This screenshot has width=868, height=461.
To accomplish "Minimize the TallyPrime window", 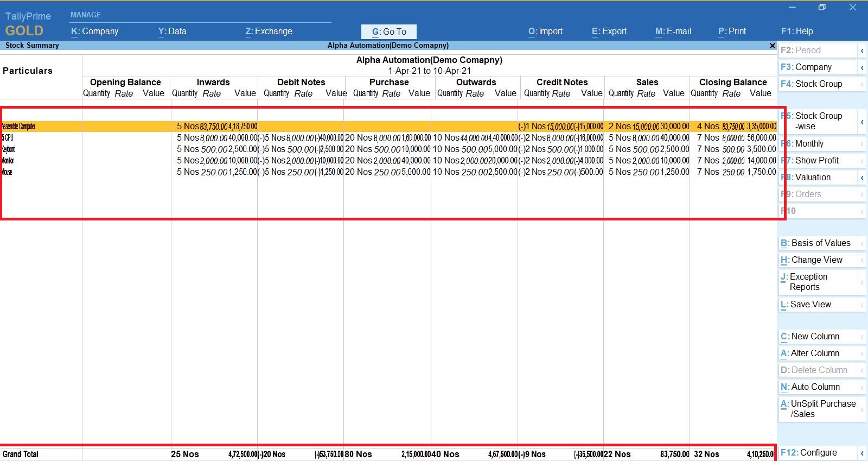I will [x=792, y=8].
